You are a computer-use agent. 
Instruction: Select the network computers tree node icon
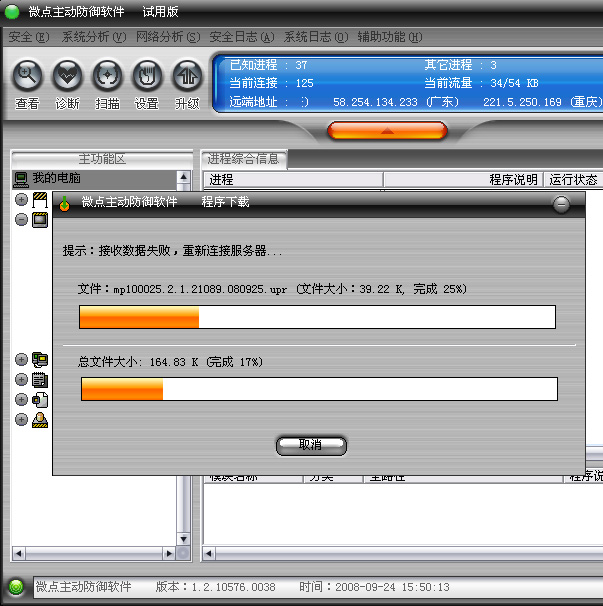40,359
